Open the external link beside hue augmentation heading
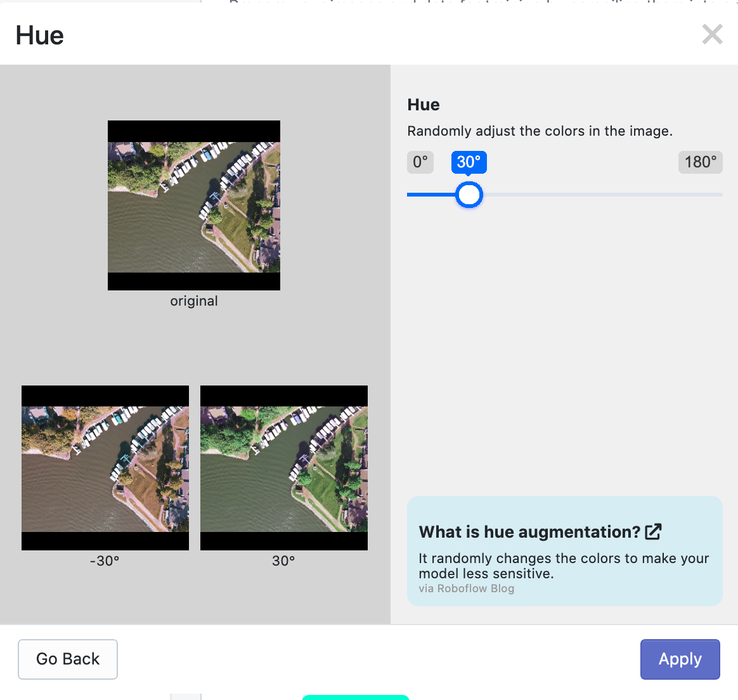 [654, 531]
